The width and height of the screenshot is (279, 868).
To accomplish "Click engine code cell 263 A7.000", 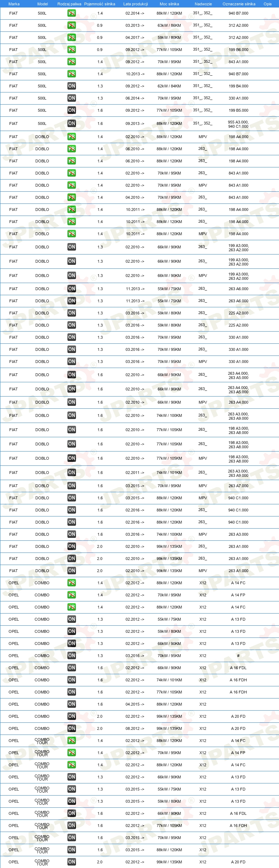I will (238, 486).
